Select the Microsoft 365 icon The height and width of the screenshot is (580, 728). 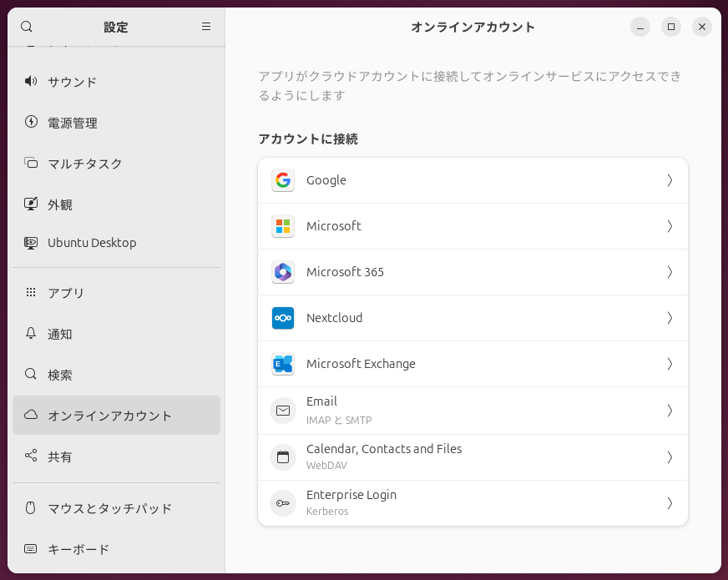[x=283, y=272]
